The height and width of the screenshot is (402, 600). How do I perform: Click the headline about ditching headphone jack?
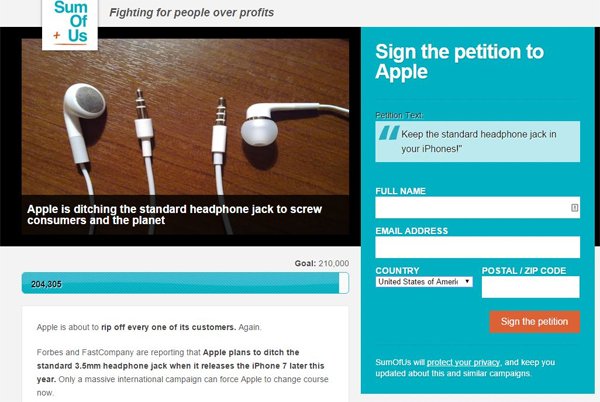coord(174,215)
